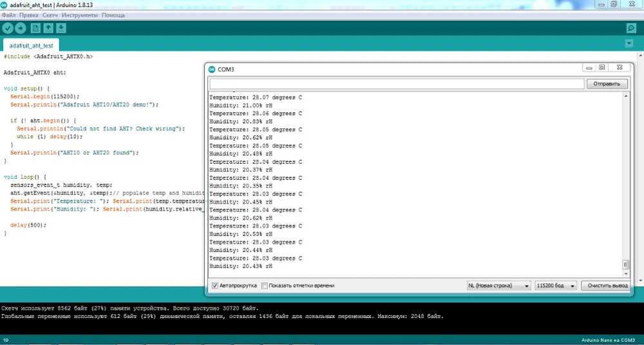
Task: Click the Serial.begin(115200); code line
Action: [x=45, y=96]
